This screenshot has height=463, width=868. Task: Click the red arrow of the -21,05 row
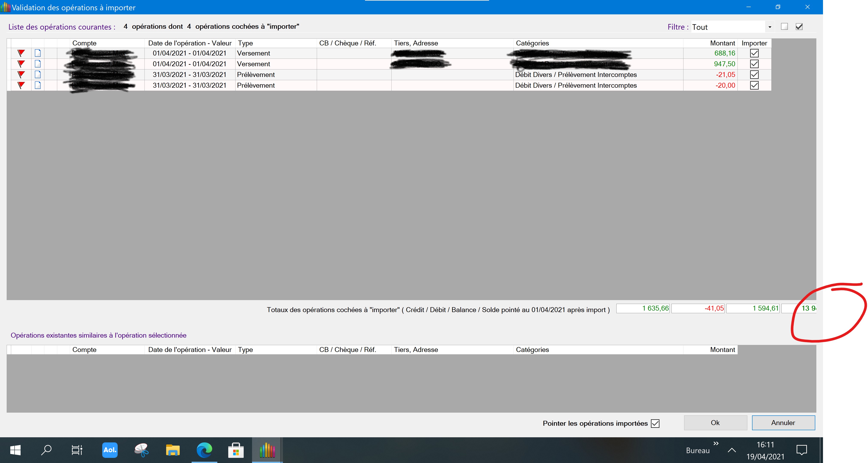point(21,75)
